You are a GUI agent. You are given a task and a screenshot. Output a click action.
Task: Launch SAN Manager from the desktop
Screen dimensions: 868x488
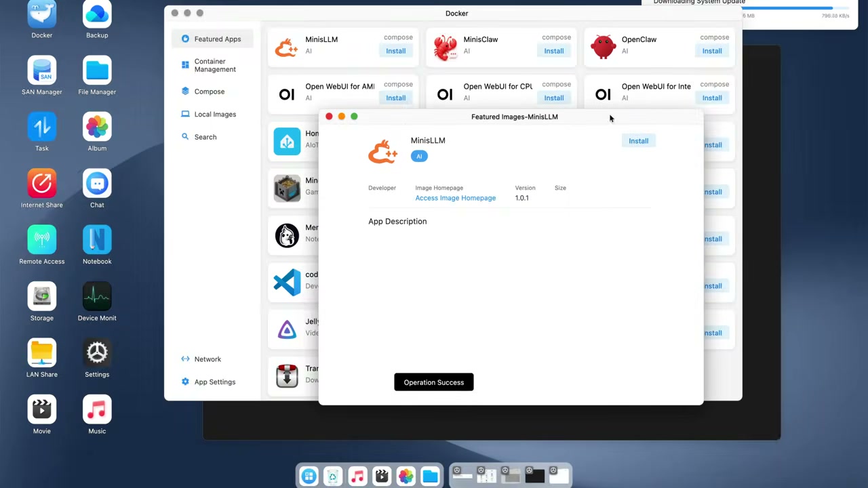[41, 70]
